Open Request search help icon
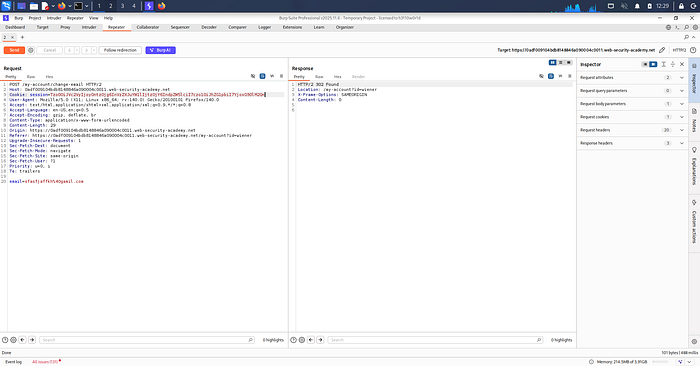The width and height of the screenshot is (700, 366). coord(5,340)
